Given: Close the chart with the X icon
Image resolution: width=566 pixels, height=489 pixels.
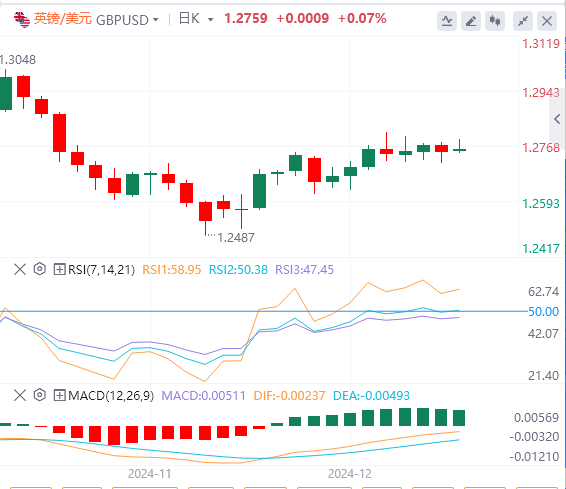Looking at the screenshot, I should pyautogui.click(x=547, y=21).
